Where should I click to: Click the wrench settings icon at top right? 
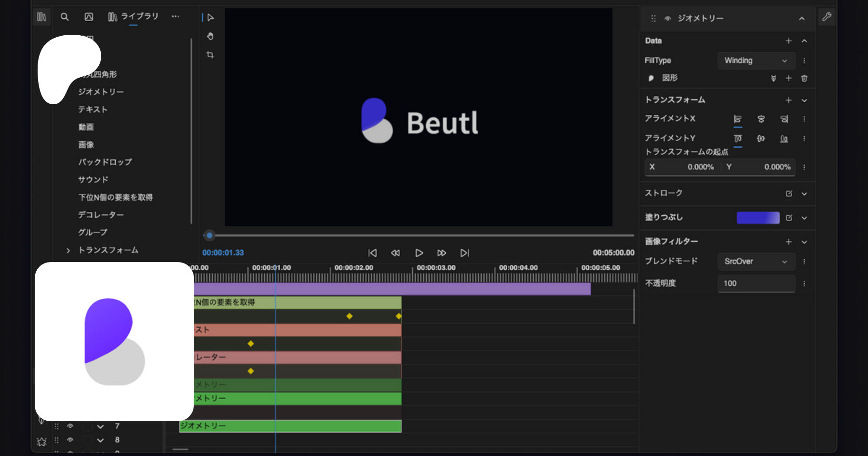click(x=827, y=17)
